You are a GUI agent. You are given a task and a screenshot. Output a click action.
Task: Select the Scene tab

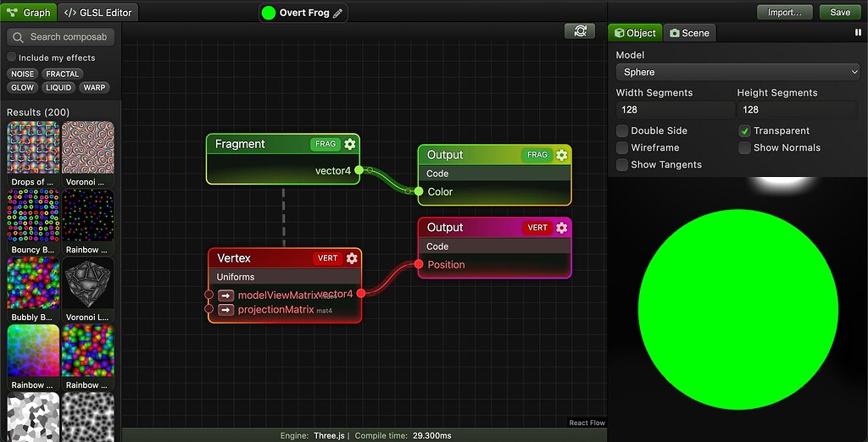pos(689,33)
